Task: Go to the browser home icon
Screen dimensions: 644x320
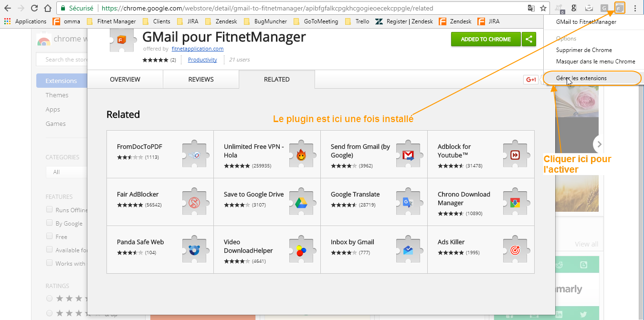Action: [47, 8]
